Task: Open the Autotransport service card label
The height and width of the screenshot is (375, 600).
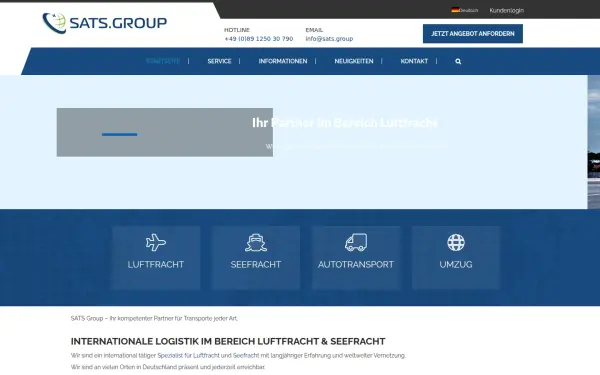Action: [x=356, y=264]
